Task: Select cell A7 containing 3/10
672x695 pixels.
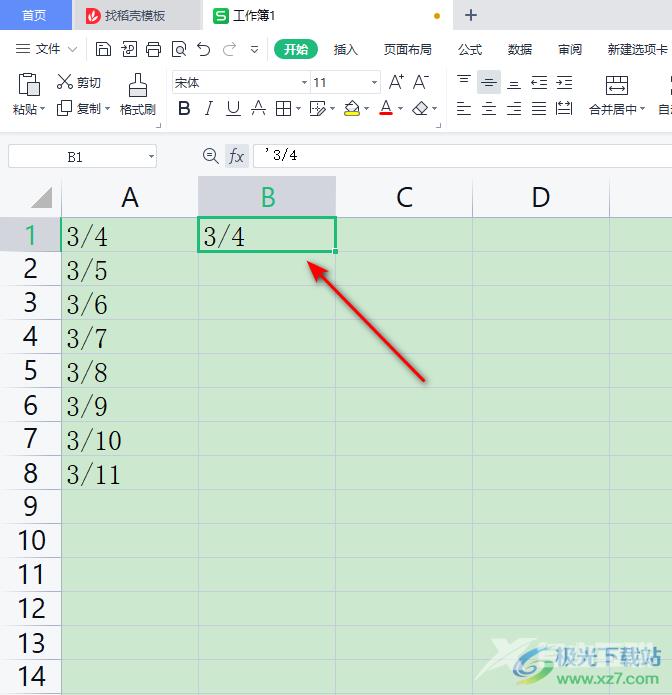Action: click(129, 439)
